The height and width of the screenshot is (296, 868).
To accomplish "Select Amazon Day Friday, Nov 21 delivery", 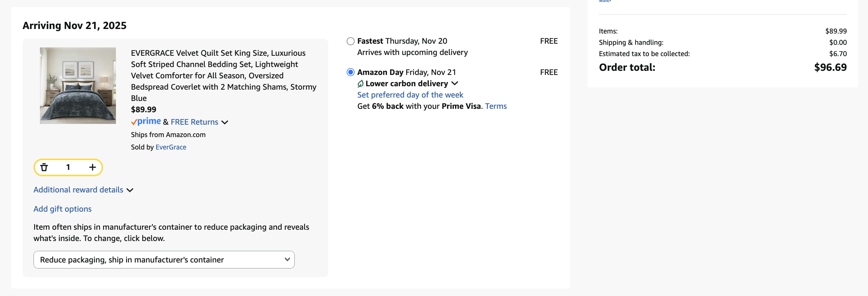I will (350, 72).
